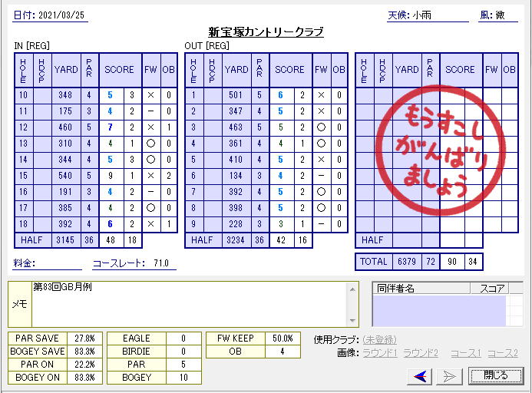The width and height of the screenshot is (532, 393).
Task: Open the 未登録 clubs link
Action: [379, 340]
